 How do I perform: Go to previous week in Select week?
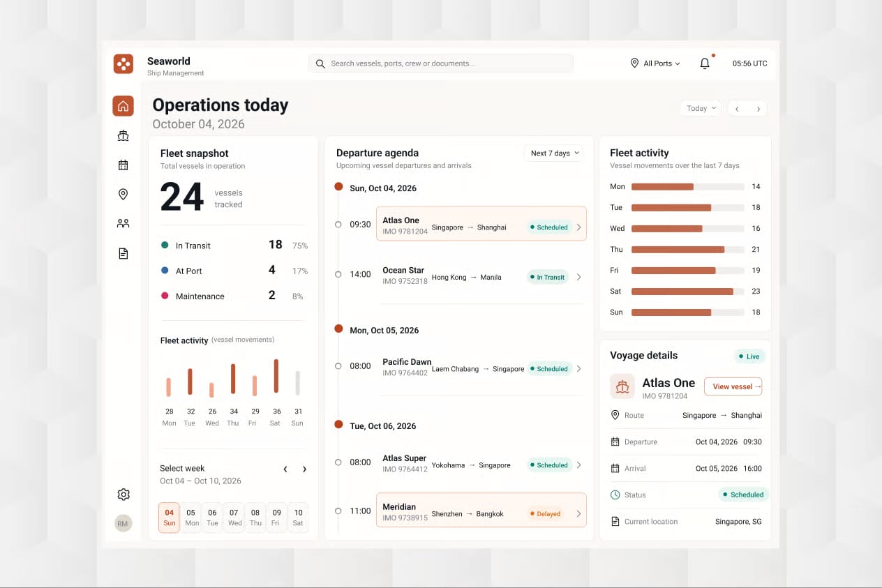coord(285,469)
